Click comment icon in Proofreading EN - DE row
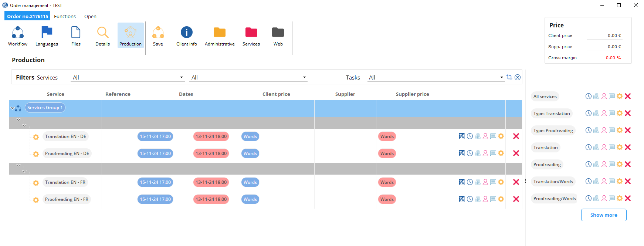This screenshot has height=246, width=644. [x=493, y=153]
